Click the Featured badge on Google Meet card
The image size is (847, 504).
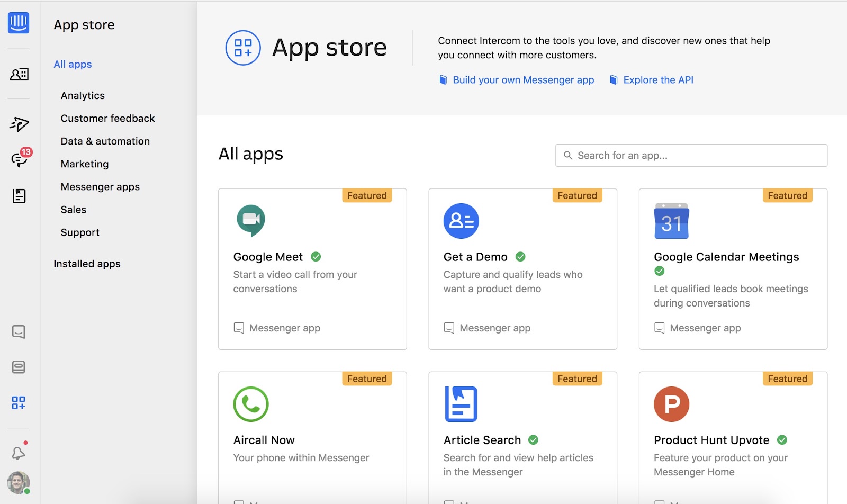tap(367, 195)
